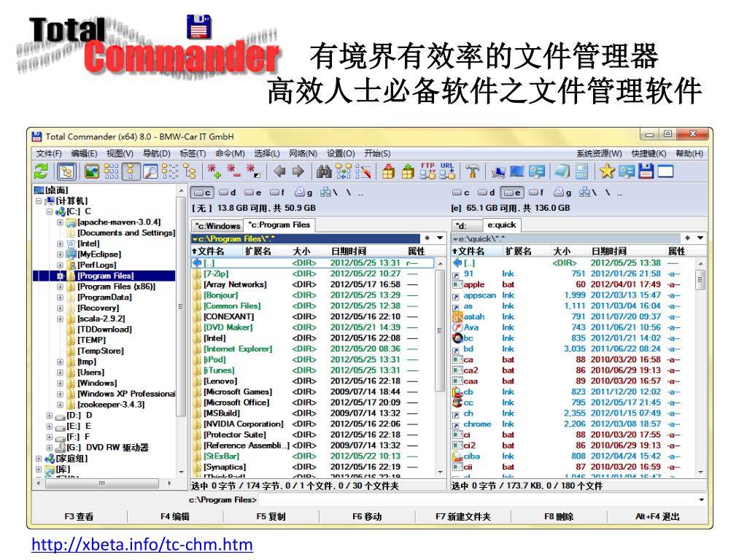Click the folder tree horizontal scrollbar
Screen dimensions: 747x560
click(x=104, y=483)
